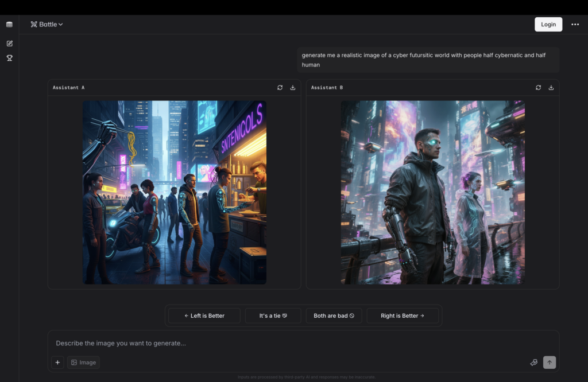Click the hand-heart feedback icon near send
The width and height of the screenshot is (588, 382).
click(x=533, y=362)
